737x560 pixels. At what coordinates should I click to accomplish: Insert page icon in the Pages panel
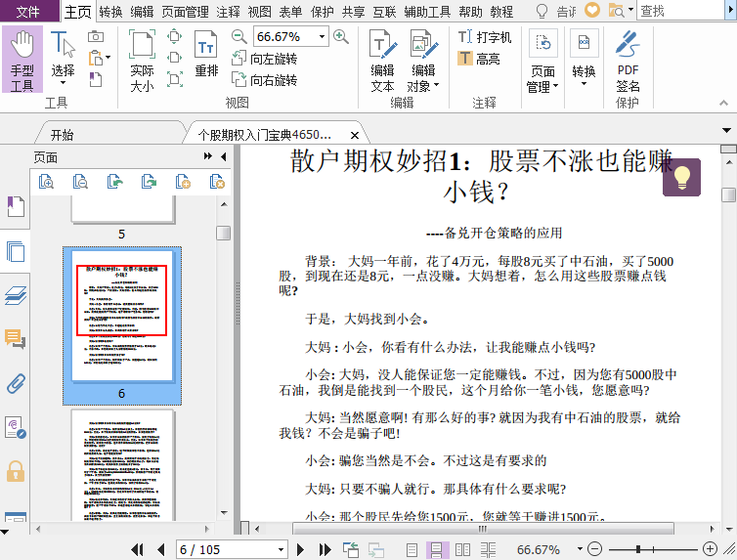(183, 182)
